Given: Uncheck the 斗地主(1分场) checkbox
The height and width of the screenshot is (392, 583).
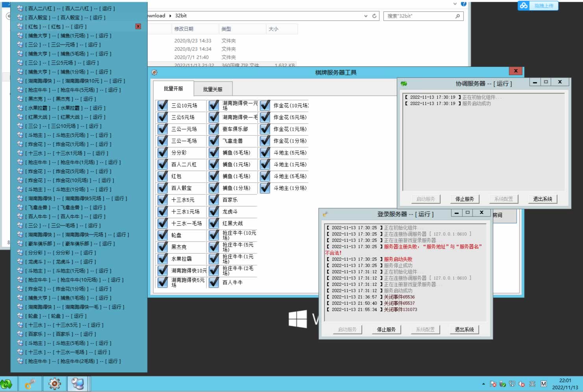Looking at the screenshot, I should pos(265,188).
